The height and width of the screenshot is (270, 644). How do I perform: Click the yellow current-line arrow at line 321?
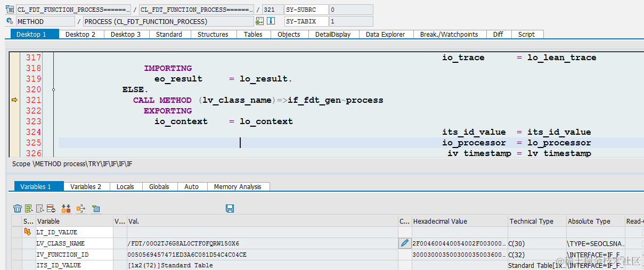[14, 100]
